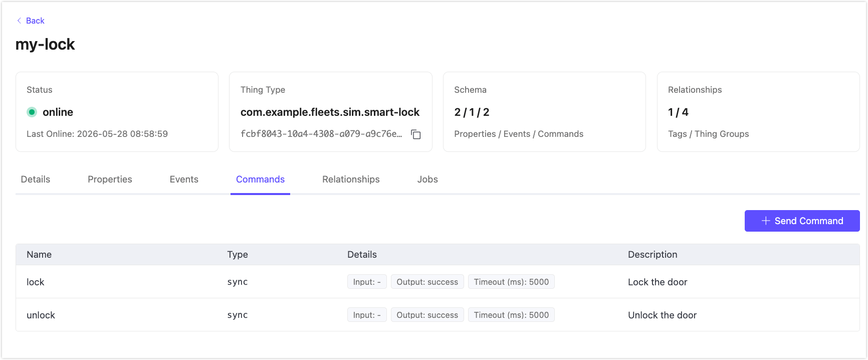Click lock row's 'Output: success' tag

pyautogui.click(x=427, y=282)
